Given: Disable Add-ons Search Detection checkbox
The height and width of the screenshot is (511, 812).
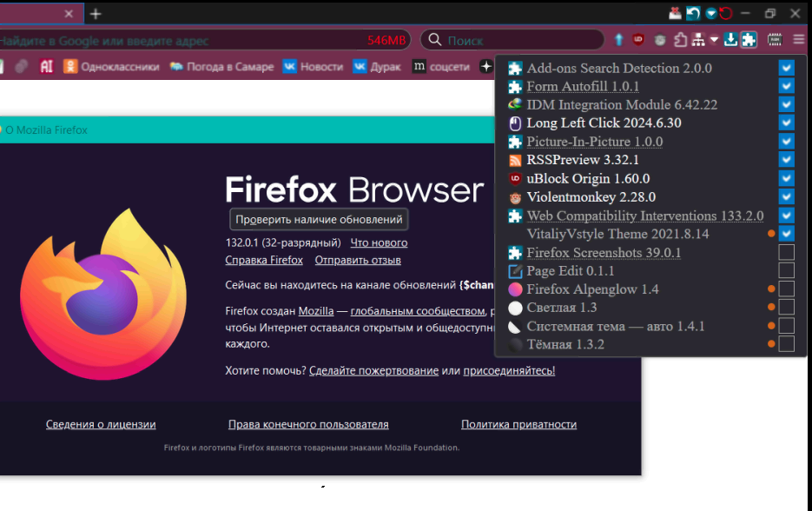Looking at the screenshot, I should click(786, 68).
